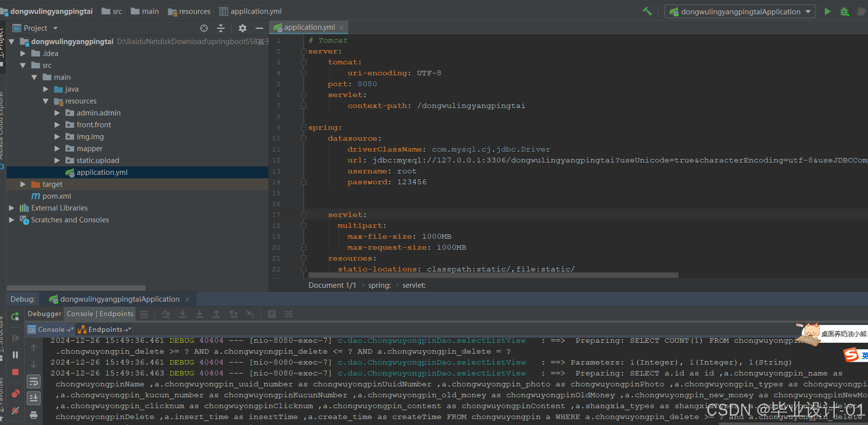Click the Pause Program icon
This screenshot has height=425, width=868.
point(15,355)
